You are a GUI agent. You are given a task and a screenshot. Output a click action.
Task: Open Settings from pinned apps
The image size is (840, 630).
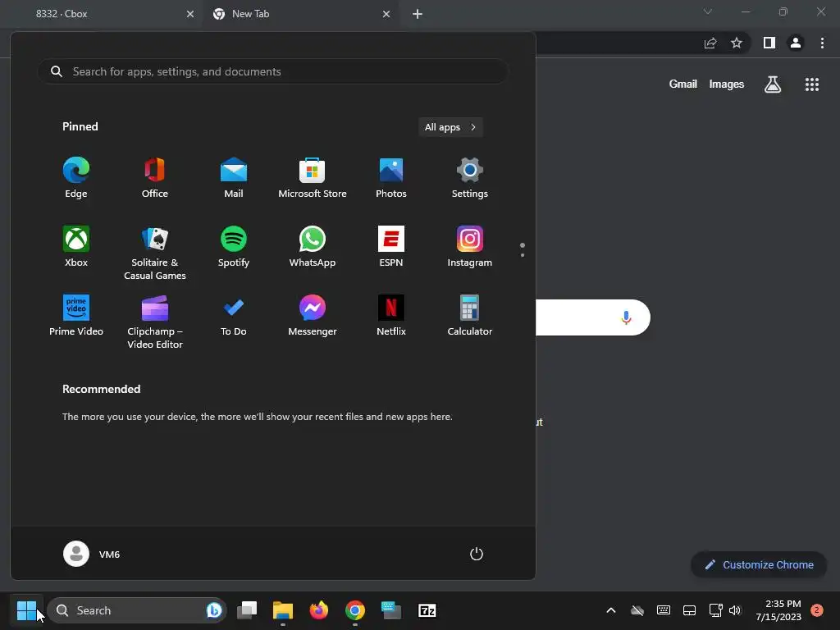pyautogui.click(x=470, y=177)
